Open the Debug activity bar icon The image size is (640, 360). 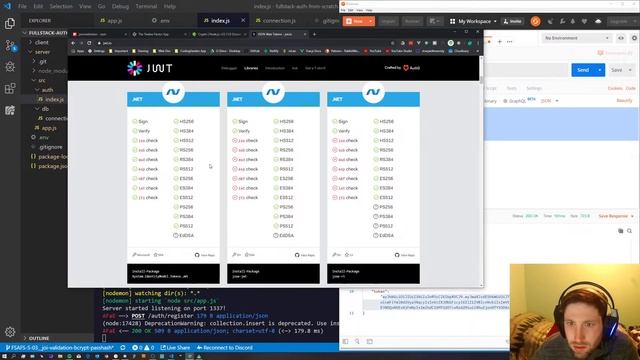[10, 67]
